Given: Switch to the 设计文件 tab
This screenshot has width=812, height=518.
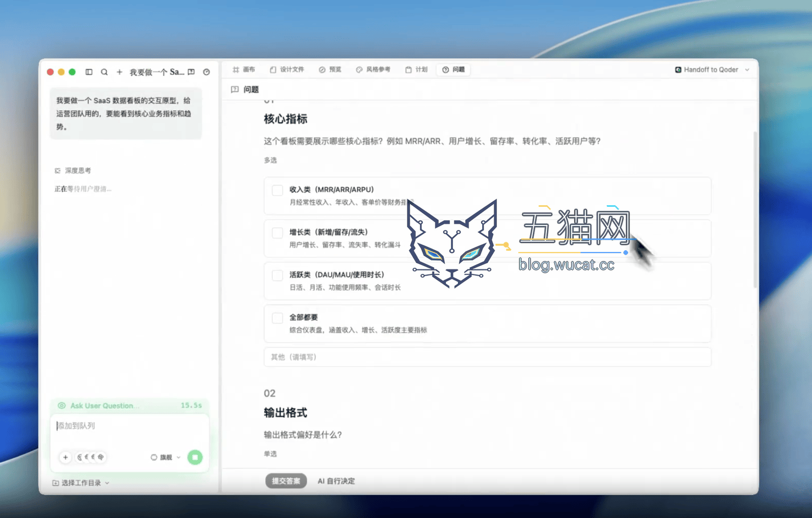Looking at the screenshot, I should tap(287, 69).
